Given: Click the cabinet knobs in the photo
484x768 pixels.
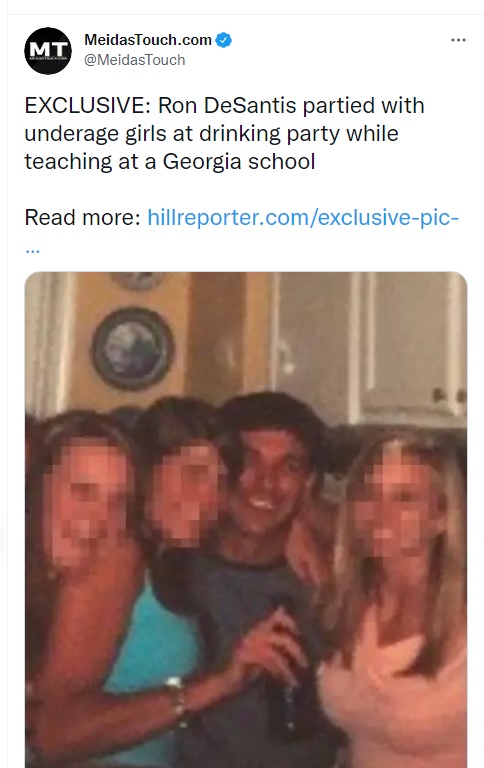Looking at the screenshot, I should [449, 396].
